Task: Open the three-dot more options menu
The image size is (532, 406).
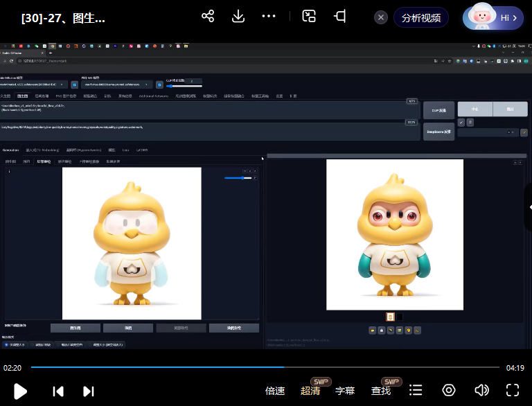Action: [x=269, y=17]
